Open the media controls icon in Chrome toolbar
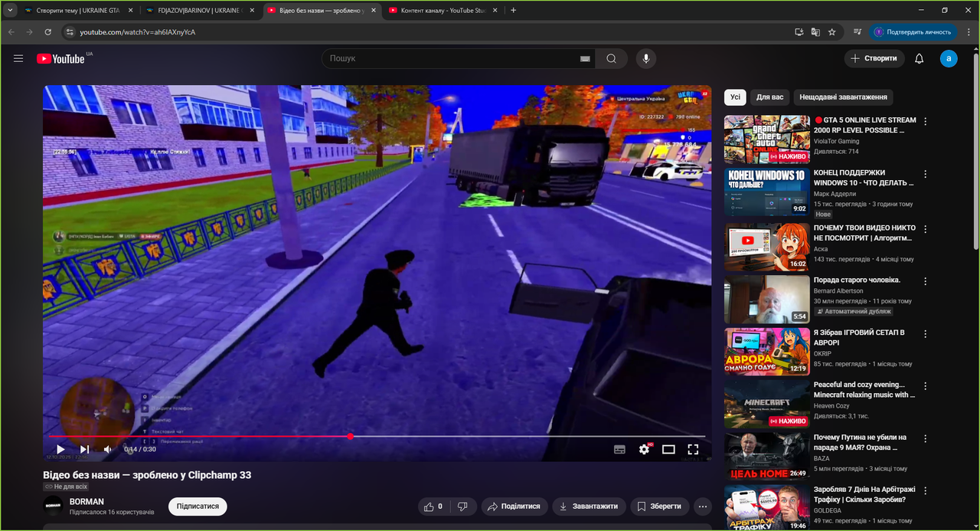The height and width of the screenshot is (531, 980). [x=857, y=32]
